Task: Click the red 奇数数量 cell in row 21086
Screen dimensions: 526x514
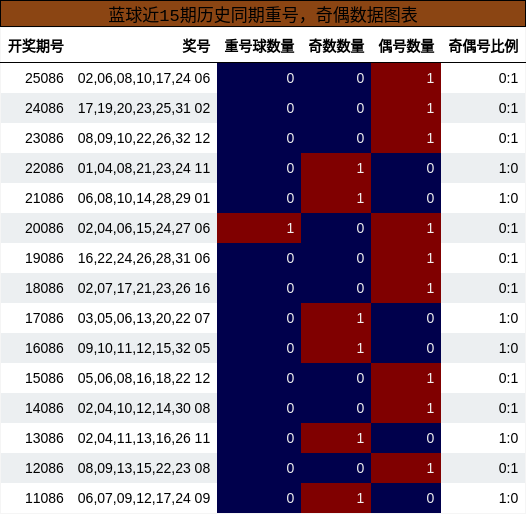Action: [x=336, y=198]
